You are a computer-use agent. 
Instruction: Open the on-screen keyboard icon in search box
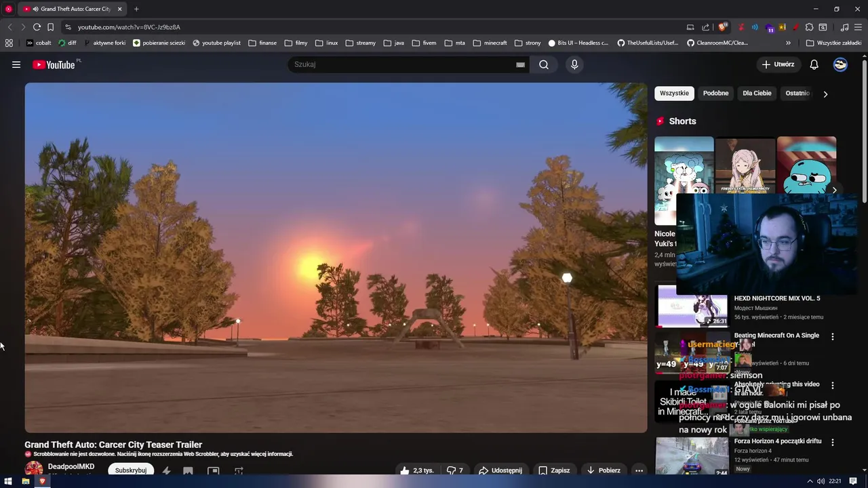520,64
